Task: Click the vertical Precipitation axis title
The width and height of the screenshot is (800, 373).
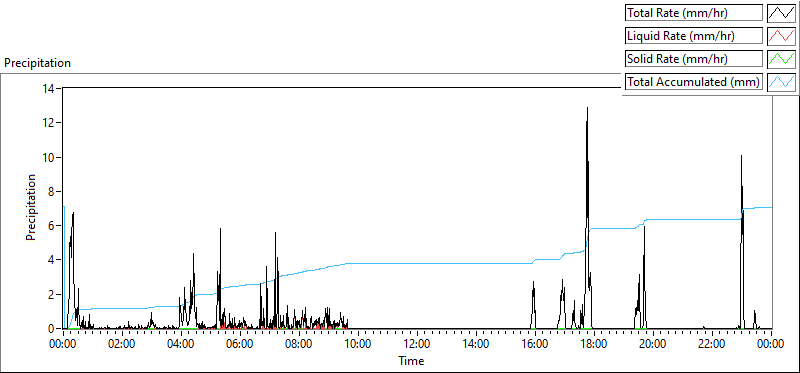Action: [32, 207]
